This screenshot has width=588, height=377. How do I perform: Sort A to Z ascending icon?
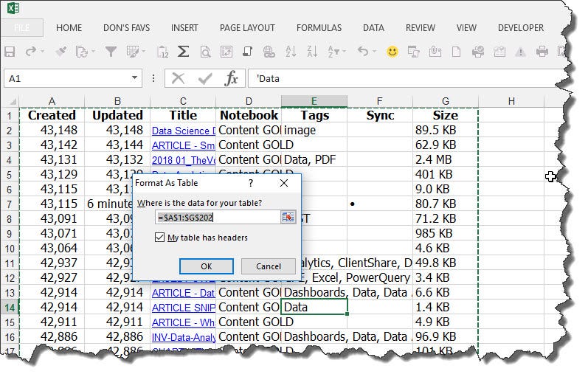tap(291, 51)
